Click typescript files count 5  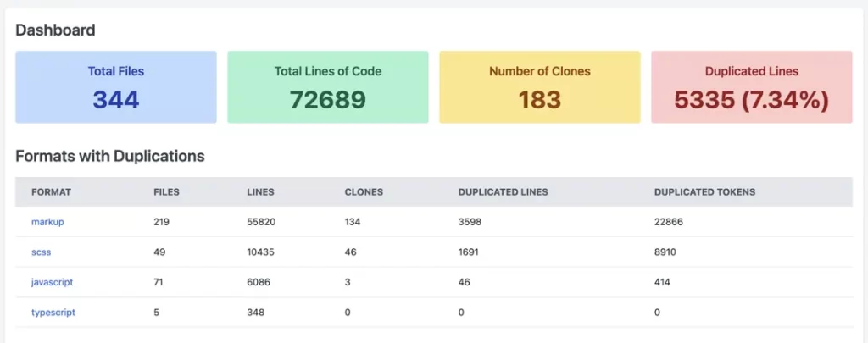click(x=157, y=312)
